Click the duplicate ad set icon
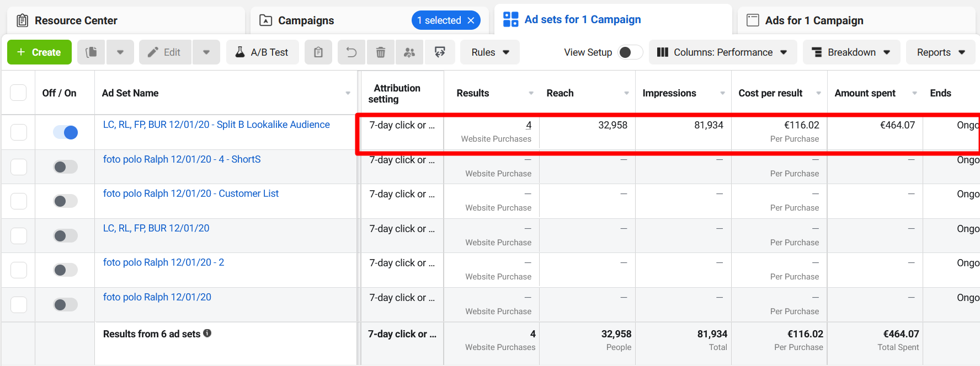This screenshot has width=980, height=366. coord(92,52)
